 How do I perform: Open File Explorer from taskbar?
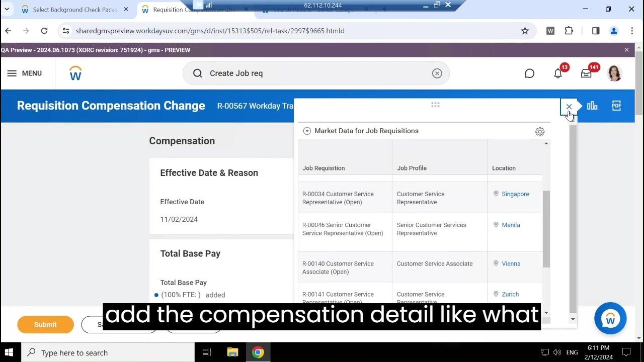(232, 352)
